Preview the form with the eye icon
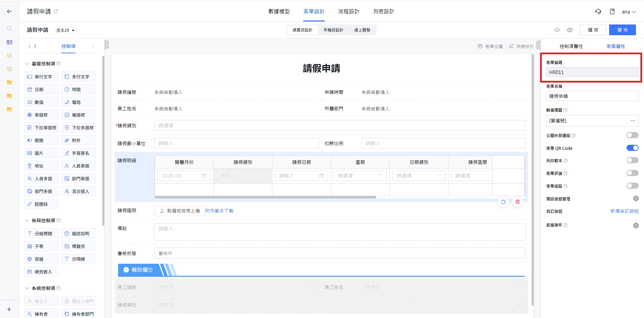 (570, 30)
